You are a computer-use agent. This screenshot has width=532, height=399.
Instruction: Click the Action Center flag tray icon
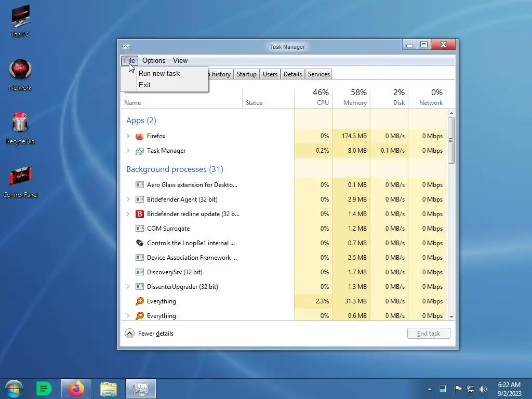(458, 389)
